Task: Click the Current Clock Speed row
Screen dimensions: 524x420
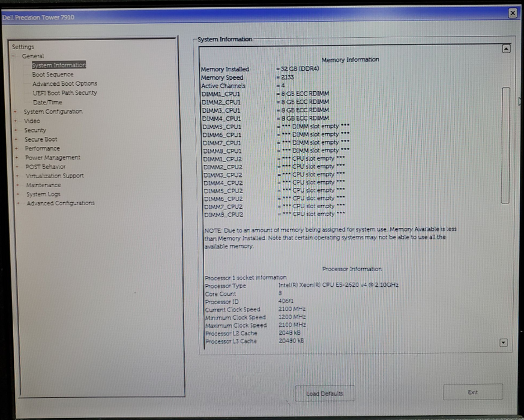Action: point(255,310)
